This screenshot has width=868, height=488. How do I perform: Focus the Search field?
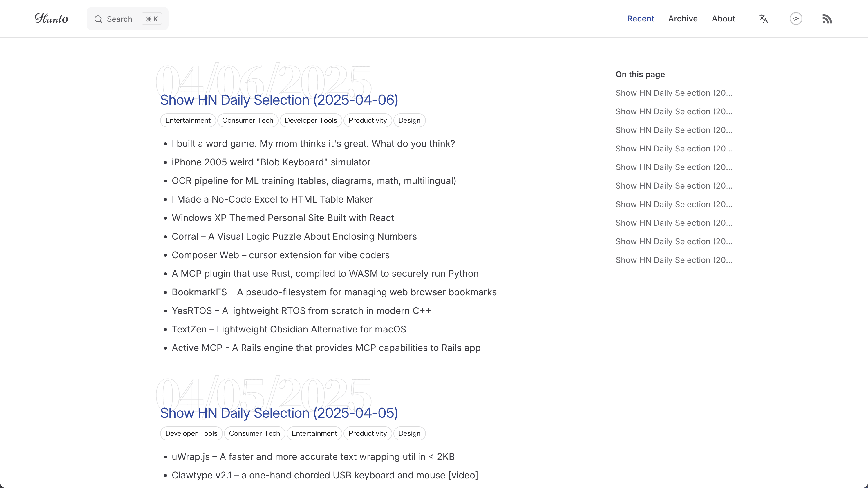(x=127, y=19)
